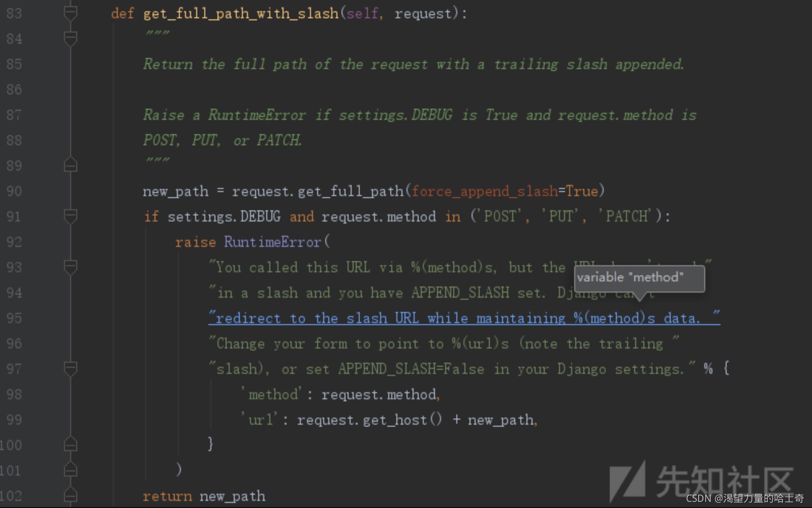Collapse the get_full_path_with_slash function at line 83
The height and width of the screenshot is (508, 812).
(71, 13)
